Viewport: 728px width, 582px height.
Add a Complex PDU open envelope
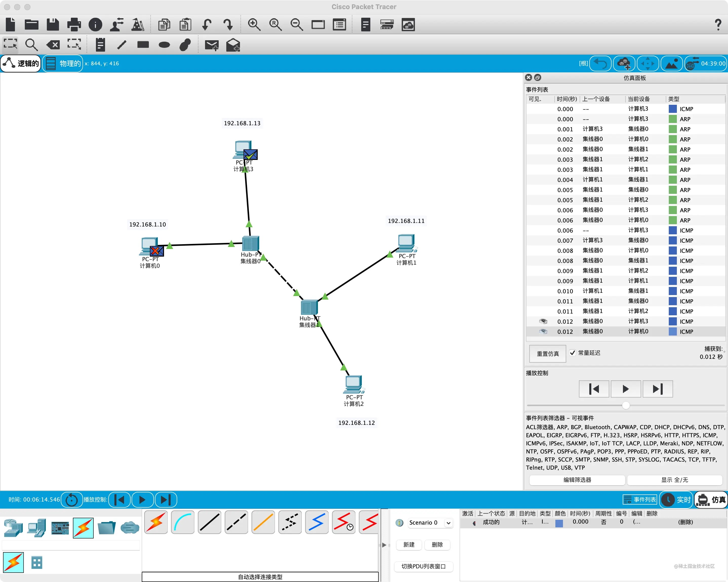[x=233, y=45]
